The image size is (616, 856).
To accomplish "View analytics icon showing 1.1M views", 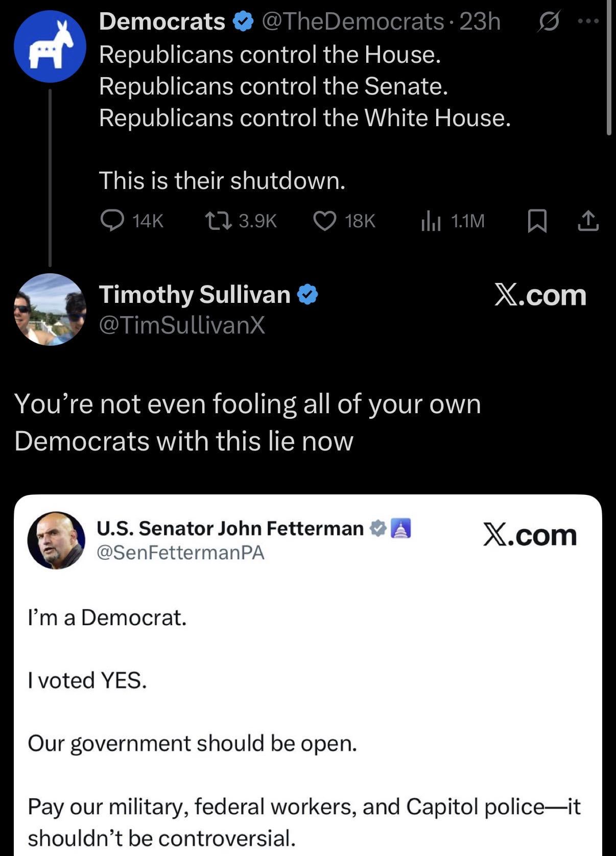I will pos(431,221).
